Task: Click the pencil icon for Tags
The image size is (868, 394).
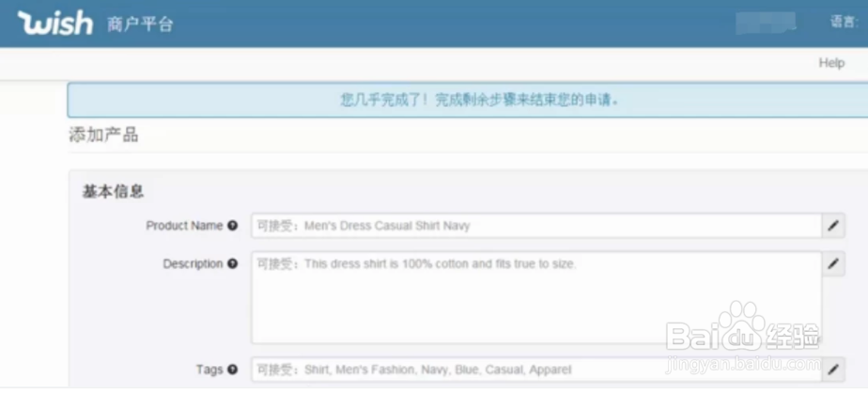Action: tap(833, 369)
